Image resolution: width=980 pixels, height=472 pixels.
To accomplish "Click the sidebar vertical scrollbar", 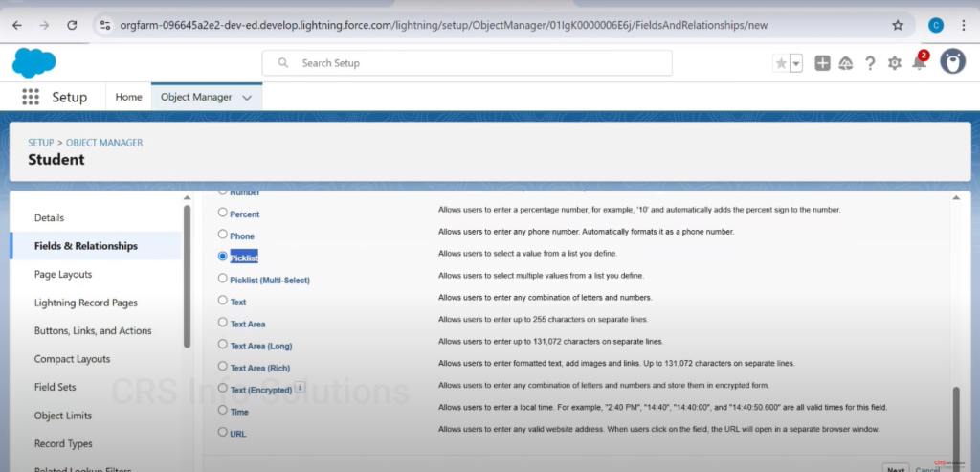I will tap(187, 276).
